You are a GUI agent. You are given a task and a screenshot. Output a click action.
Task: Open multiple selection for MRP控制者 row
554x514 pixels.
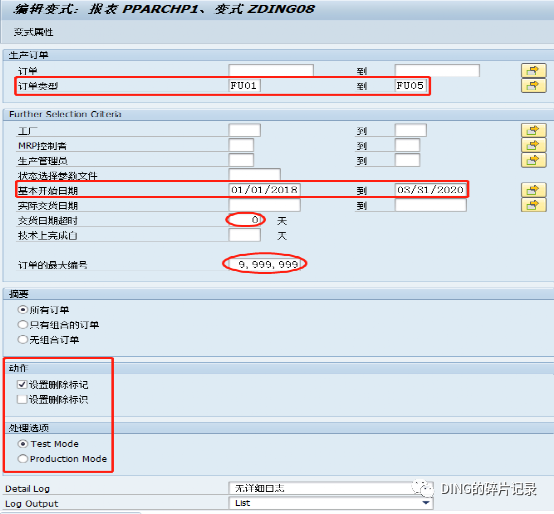coord(533,145)
